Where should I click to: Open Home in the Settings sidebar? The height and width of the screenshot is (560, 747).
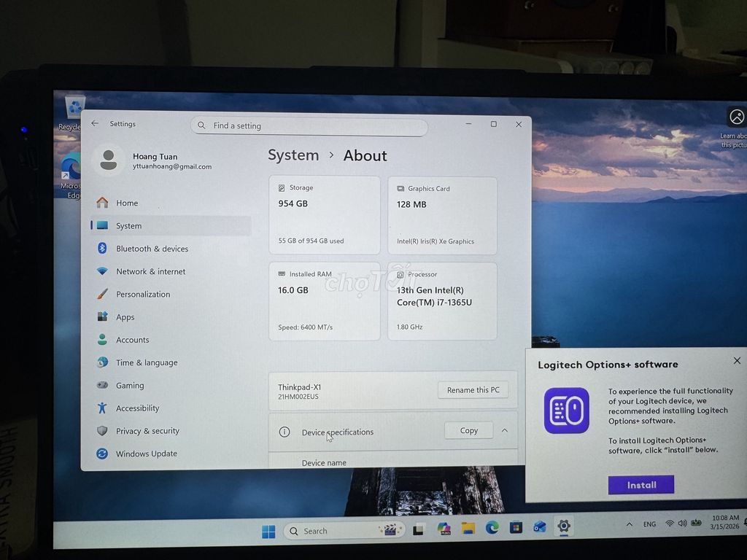pyautogui.click(x=171, y=203)
